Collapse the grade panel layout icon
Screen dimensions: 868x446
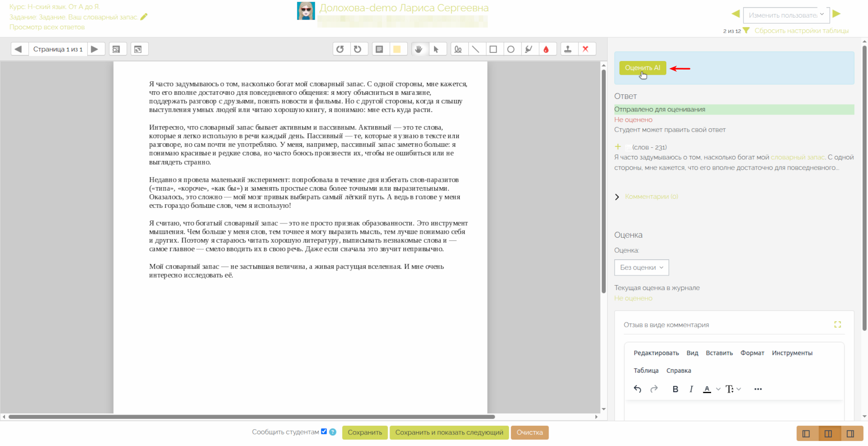click(x=851, y=433)
